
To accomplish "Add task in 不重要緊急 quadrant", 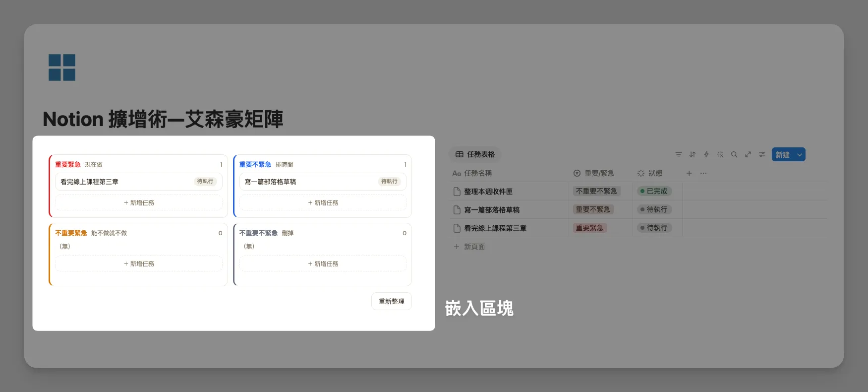I will (139, 264).
